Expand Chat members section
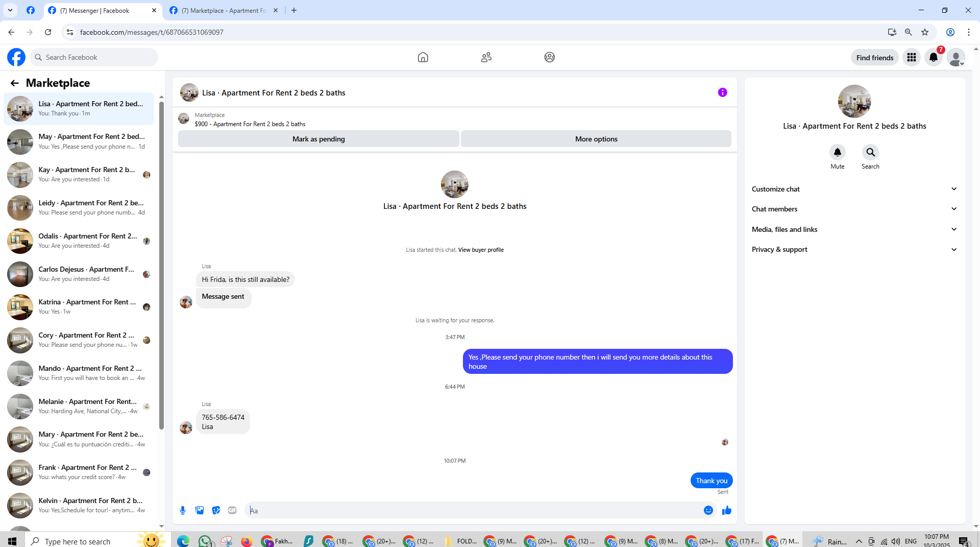 point(854,209)
